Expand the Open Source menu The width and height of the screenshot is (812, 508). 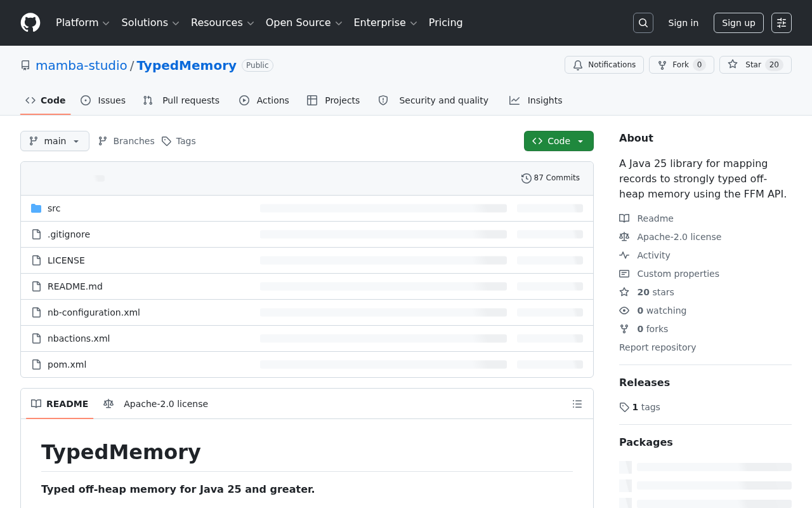click(x=304, y=23)
